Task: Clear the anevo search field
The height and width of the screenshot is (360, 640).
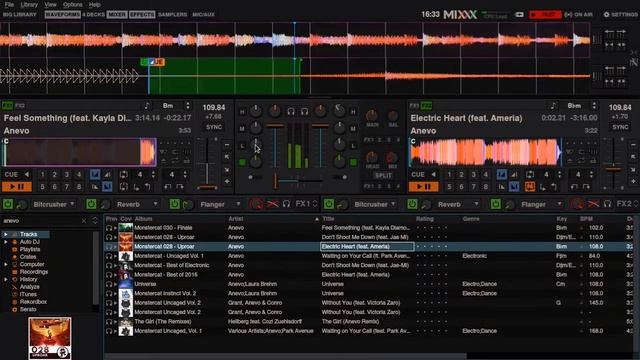Action: coord(84,221)
